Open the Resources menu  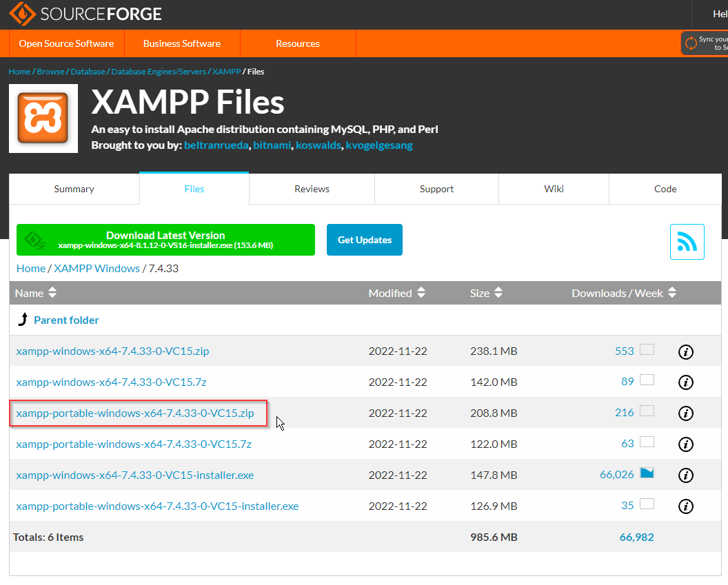tap(298, 43)
